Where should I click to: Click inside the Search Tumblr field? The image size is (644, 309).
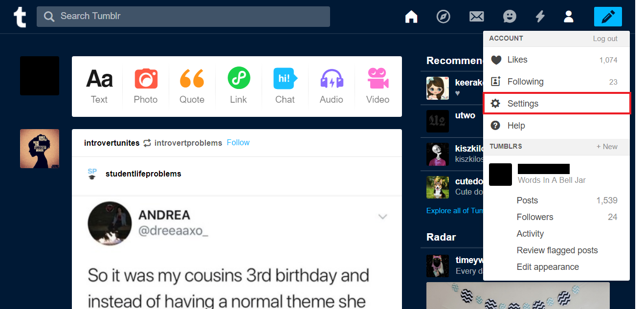[x=183, y=16]
